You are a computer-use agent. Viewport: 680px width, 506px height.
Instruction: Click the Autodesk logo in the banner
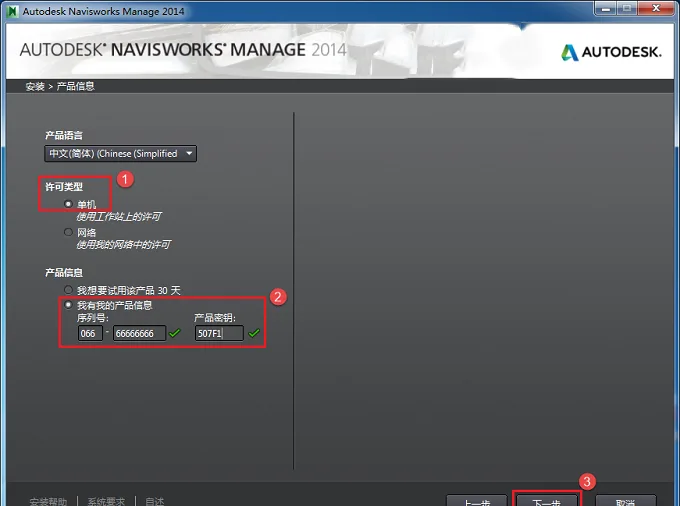point(611,52)
